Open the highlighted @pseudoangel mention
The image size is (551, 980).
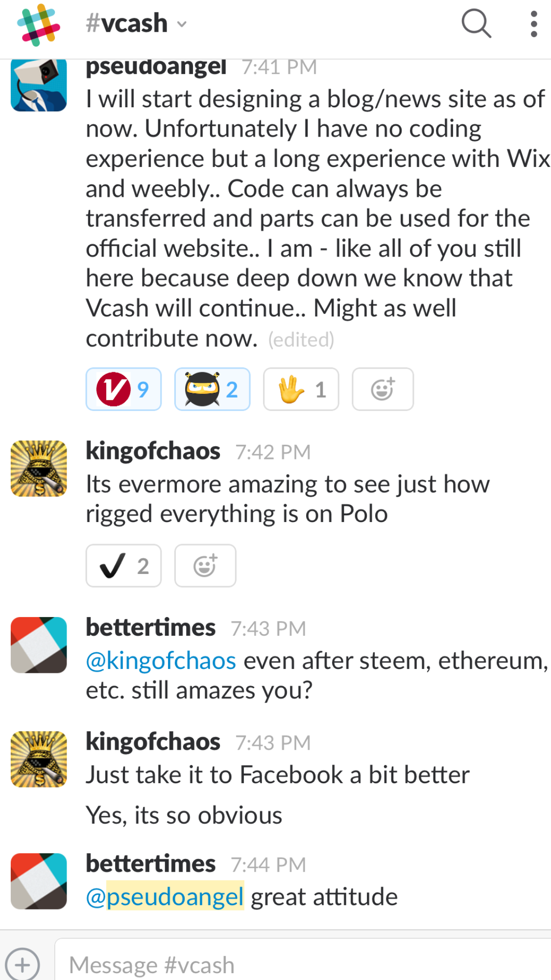pyautogui.click(x=165, y=896)
